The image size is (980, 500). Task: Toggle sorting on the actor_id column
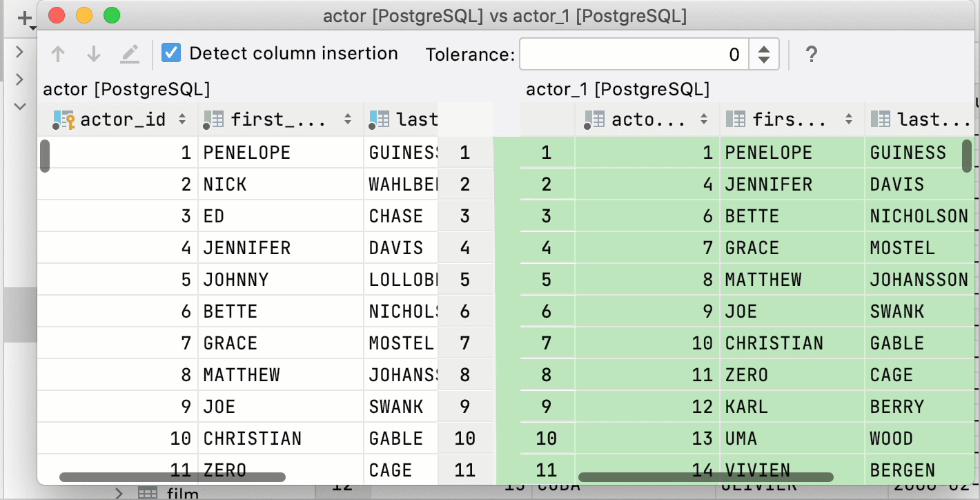pyautogui.click(x=184, y=119)
